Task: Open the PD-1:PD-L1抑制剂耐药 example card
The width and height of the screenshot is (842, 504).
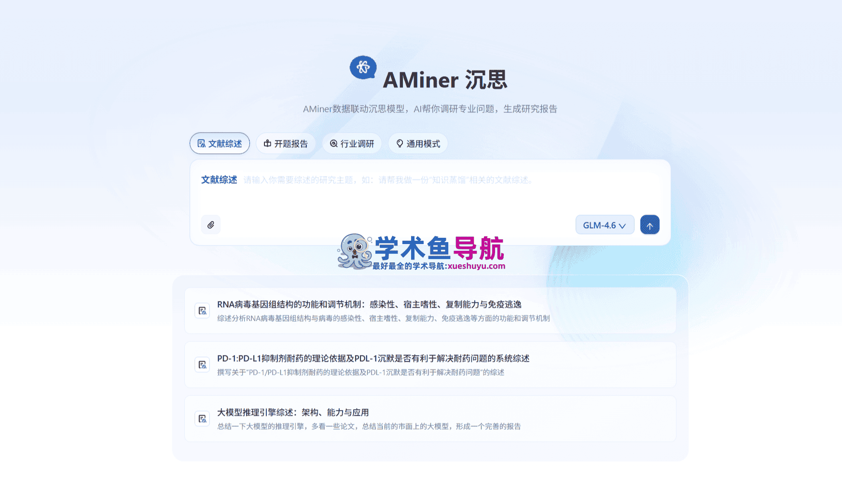Action: pos(430,365)
